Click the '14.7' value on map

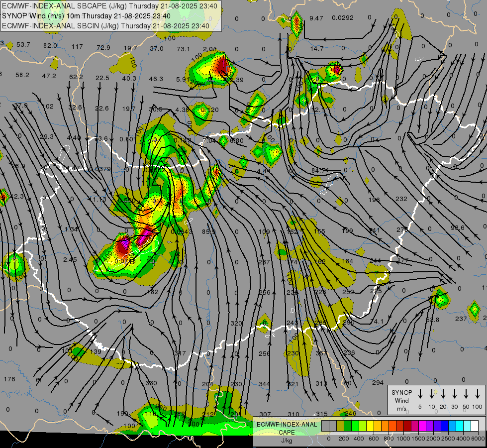coord(317,48)
